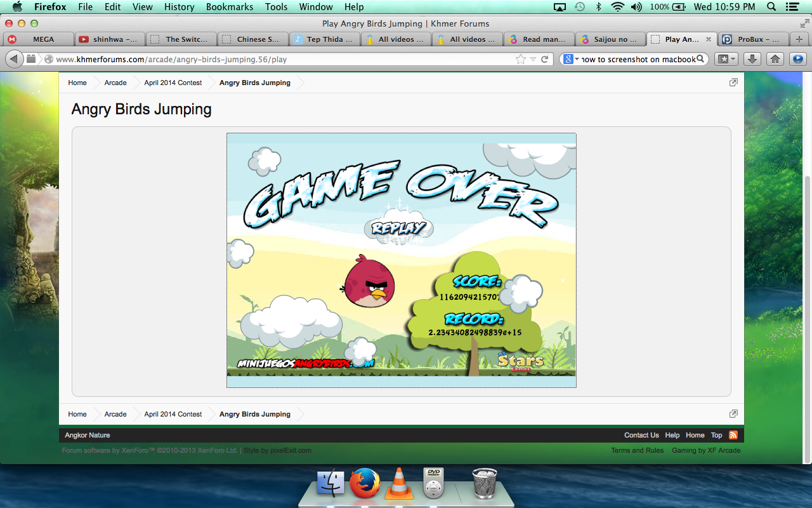Click the Spotlight search magnifier icon
This screenshot has width=812, height=508.
771,7
